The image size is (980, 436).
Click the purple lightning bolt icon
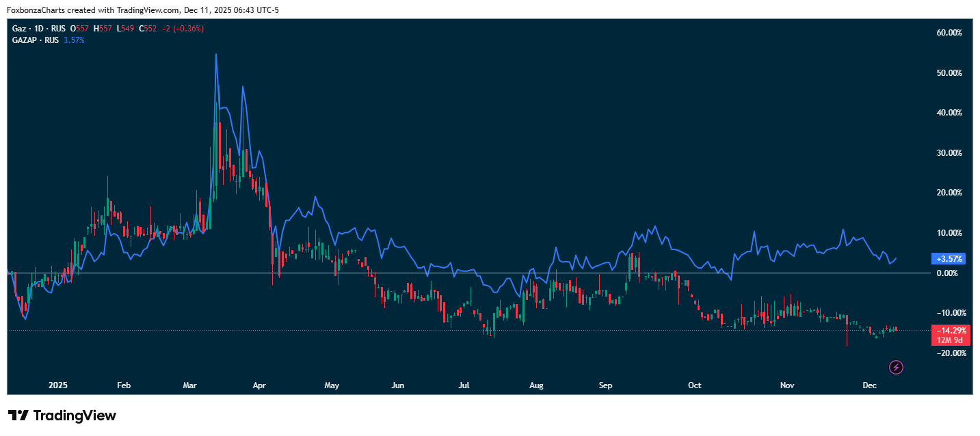897,368
